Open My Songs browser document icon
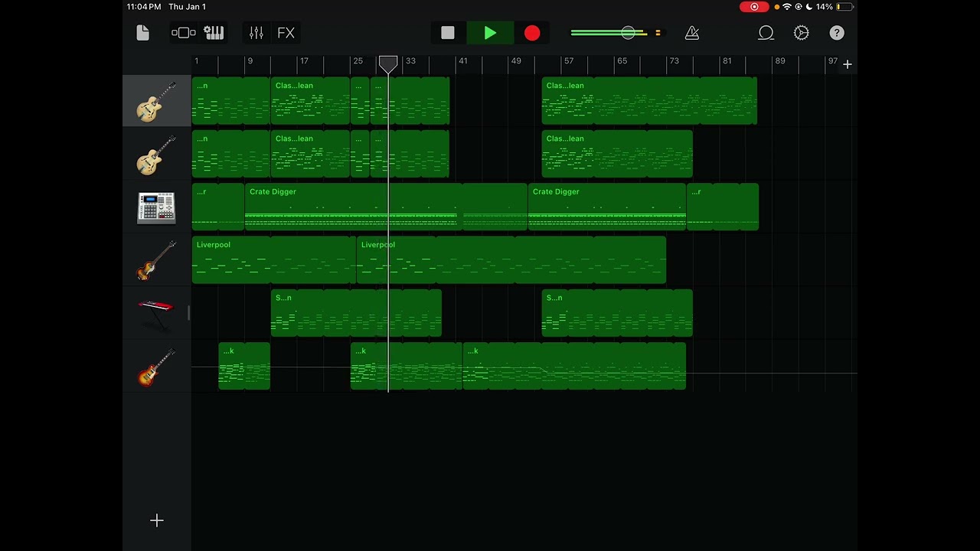The width and height of the screenshot is (980, 551). 142,33
